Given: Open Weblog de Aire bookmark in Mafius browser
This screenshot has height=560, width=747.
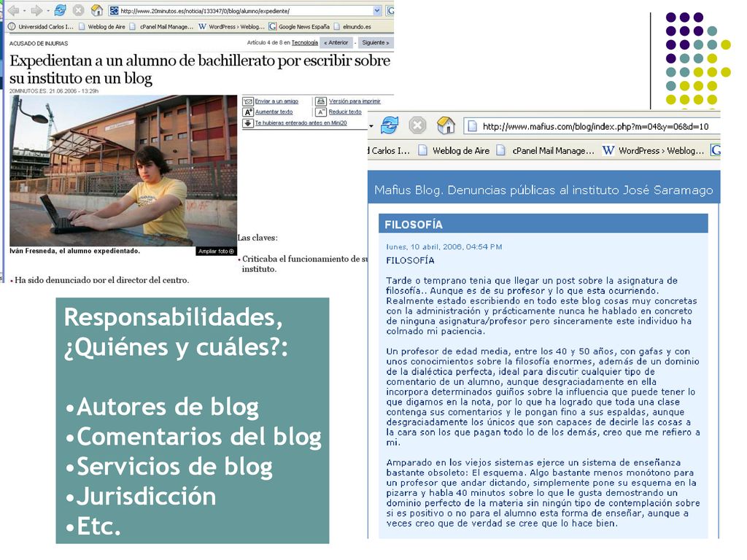Looking at the screenshot, I should click(454, 150).
